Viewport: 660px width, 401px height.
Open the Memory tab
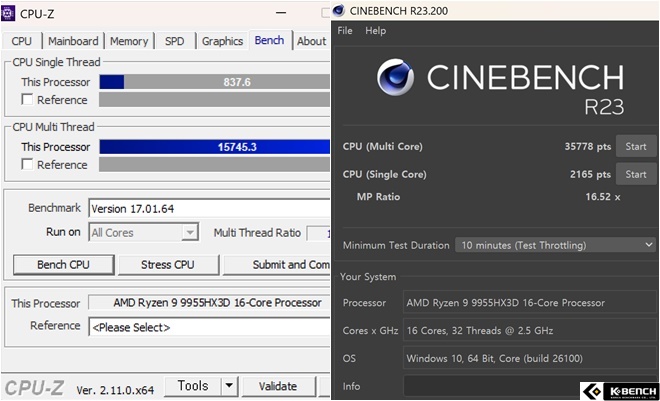(129, 41)
